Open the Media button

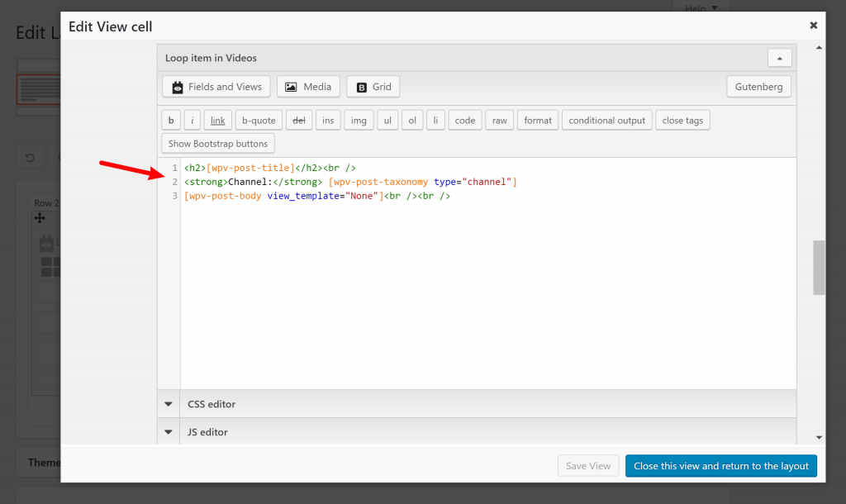(x=308, y=86)
